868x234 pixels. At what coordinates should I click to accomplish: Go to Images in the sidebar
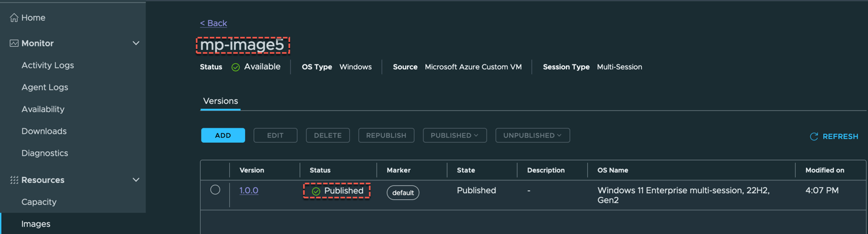[36, 224]
